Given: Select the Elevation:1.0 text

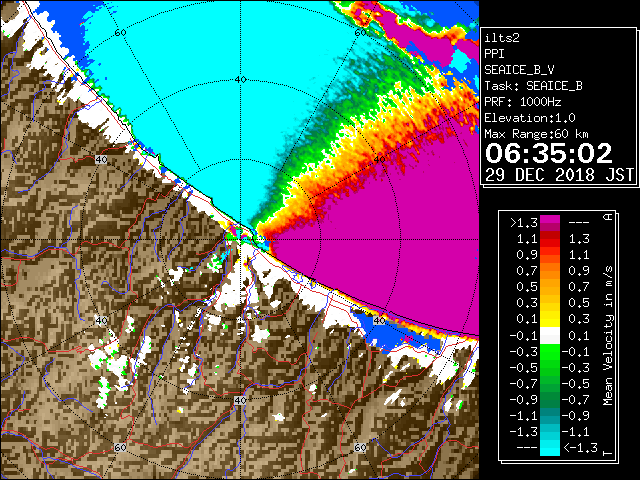Looking at the screenshot, I should coord(530,118).
